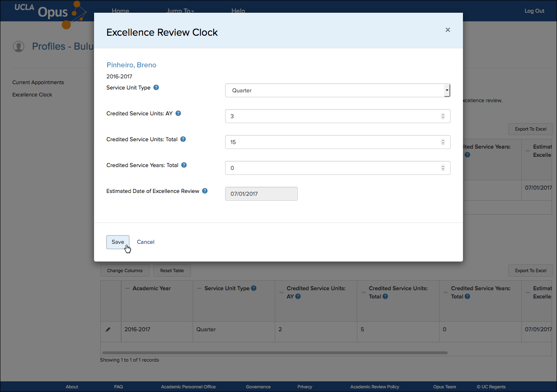Click the Estimated Date of Excellence Review field
The image size is (557, 392).
point(261,194)
